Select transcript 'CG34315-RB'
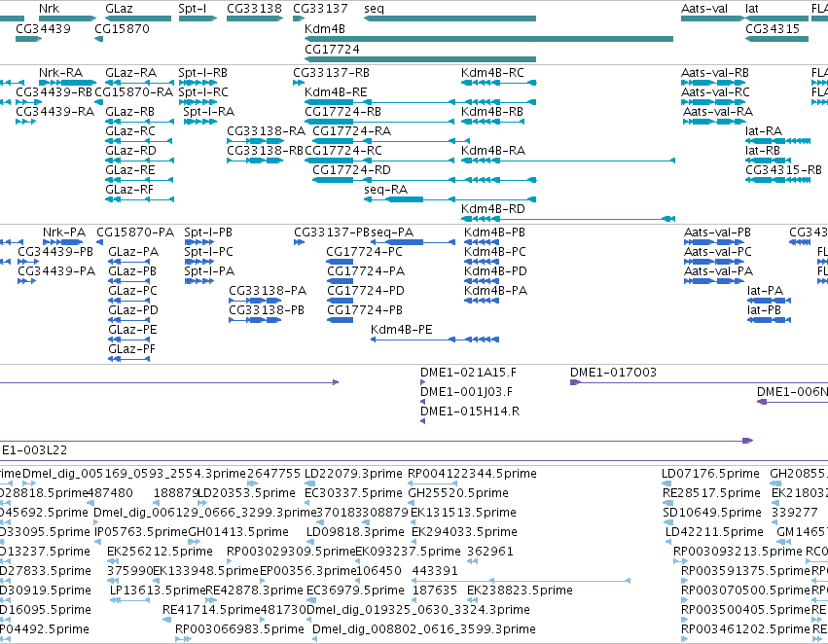Image resolution: width=828 pixels, height=644 pixels. (783, 170)
